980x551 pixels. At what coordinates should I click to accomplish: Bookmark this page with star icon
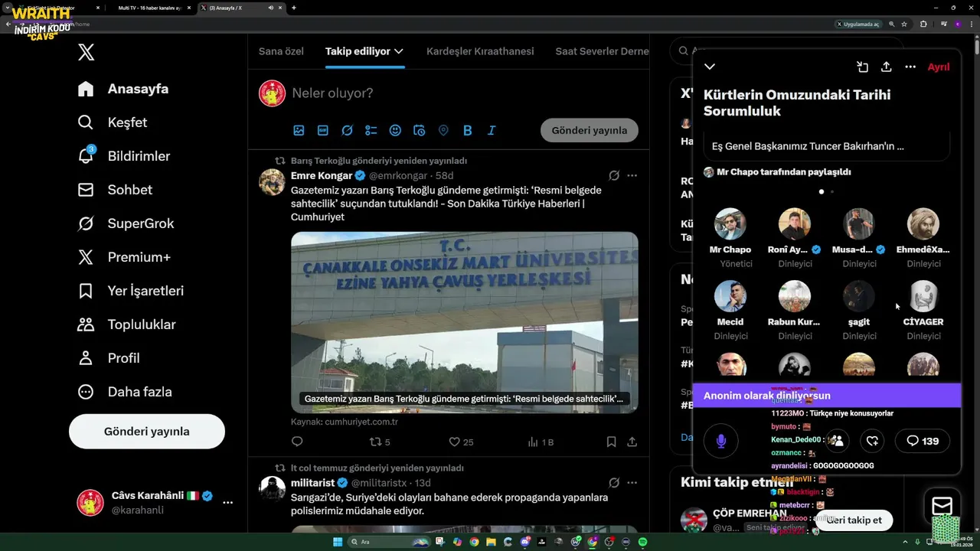[x=904, y=24]
